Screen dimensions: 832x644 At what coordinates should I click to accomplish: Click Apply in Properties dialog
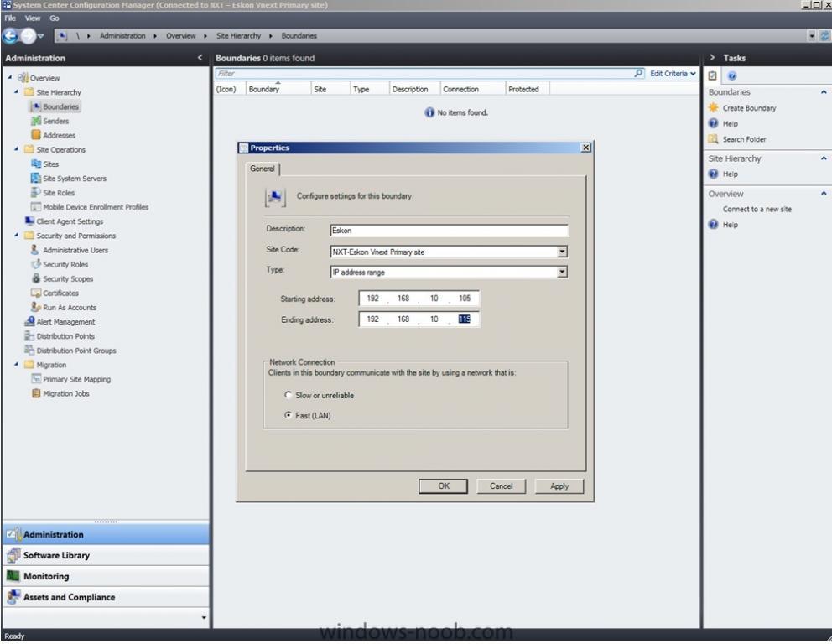pyautogui.click(x=559, y=486)
